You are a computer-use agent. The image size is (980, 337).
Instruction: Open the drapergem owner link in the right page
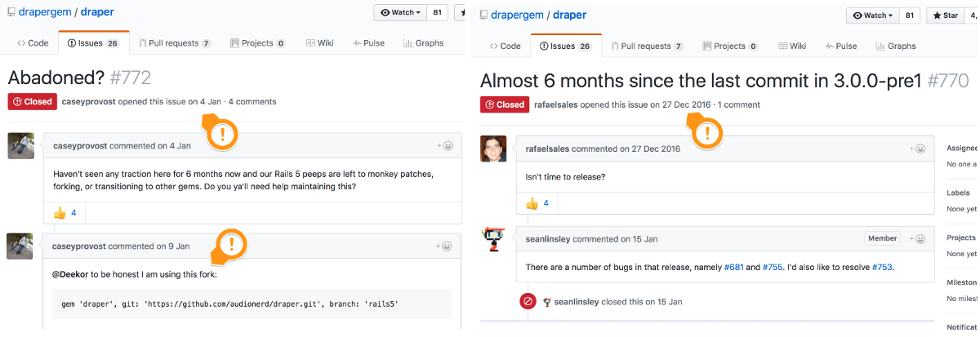(x=518, y=15)
